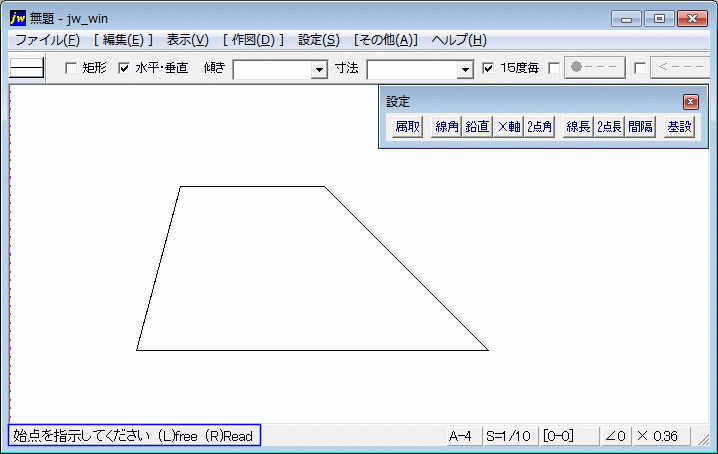This screenshot has width=718, height=454.
Task: Click the 属取 button in 設定 panel
Action: tap(407, 126)
